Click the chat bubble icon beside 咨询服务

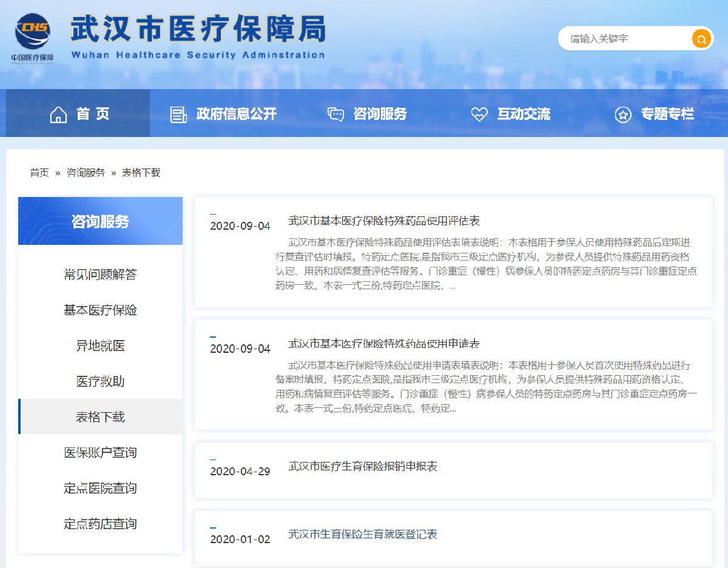[335, 114]
